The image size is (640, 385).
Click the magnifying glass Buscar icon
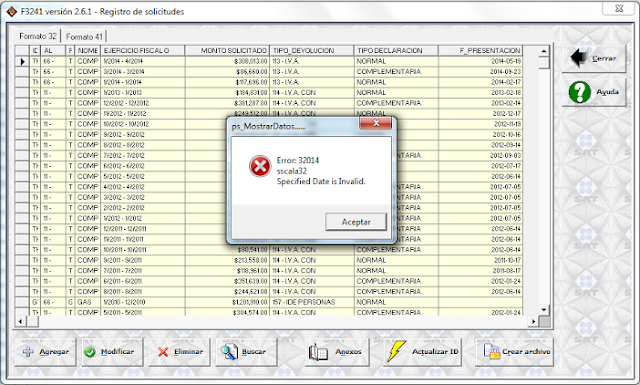[x=229, y=352]
